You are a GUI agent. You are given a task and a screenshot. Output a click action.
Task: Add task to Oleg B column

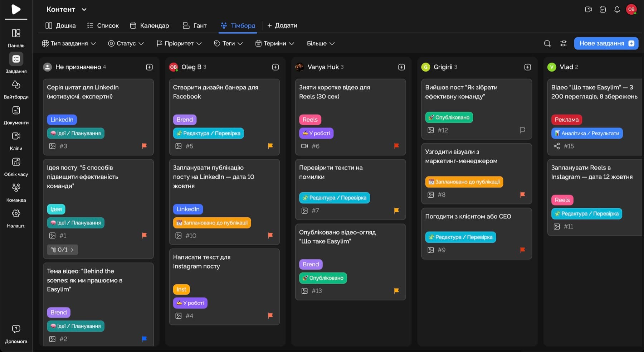[275, 67]
